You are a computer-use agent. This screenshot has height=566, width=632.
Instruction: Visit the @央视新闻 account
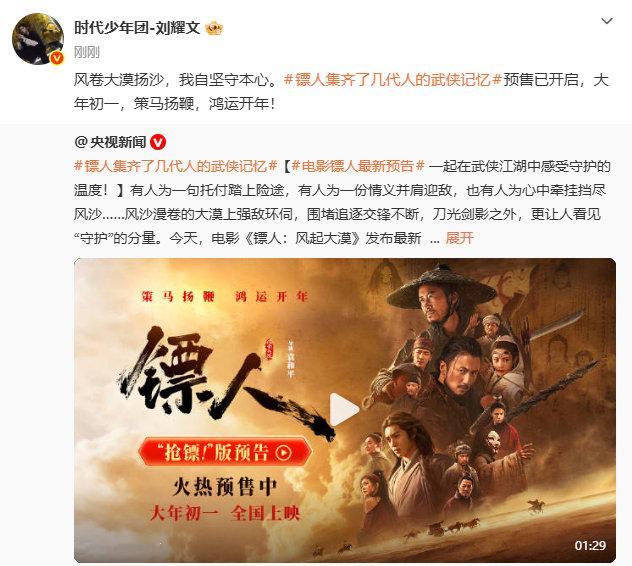coord(110,142)
